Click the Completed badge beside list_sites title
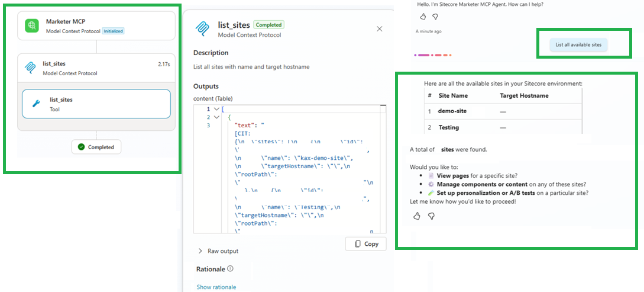Viewport: 644px width, 292px height. coord(268,25)
